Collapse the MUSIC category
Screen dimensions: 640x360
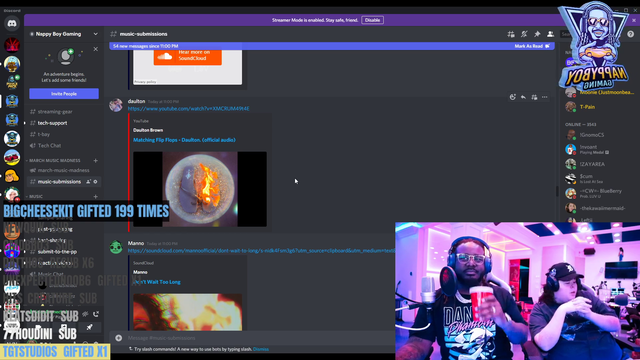coord(36,196)
